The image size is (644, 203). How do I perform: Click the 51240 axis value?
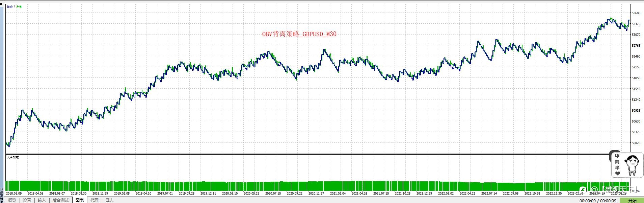pos(636,100)
